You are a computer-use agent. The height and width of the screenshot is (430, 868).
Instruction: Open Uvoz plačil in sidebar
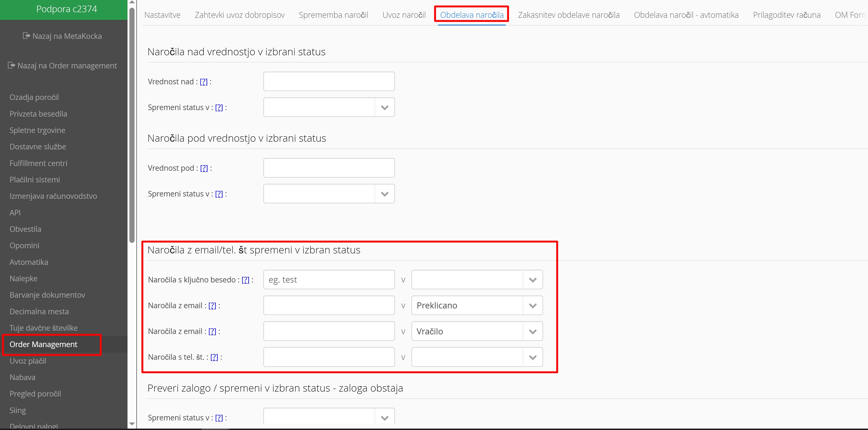[x=28, y=361]
